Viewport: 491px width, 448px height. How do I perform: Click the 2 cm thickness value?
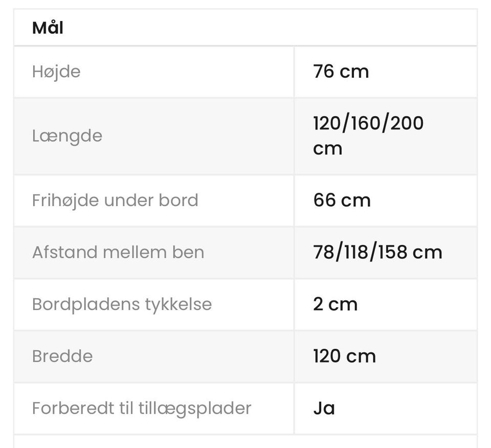(336, 304)
